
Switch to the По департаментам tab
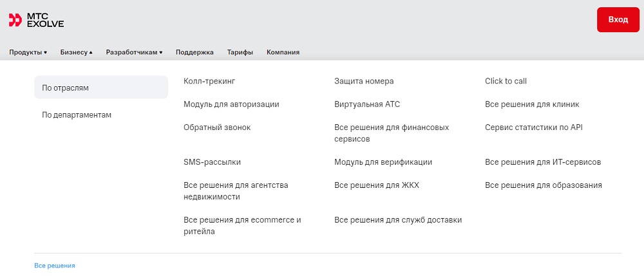click(77, 115)
